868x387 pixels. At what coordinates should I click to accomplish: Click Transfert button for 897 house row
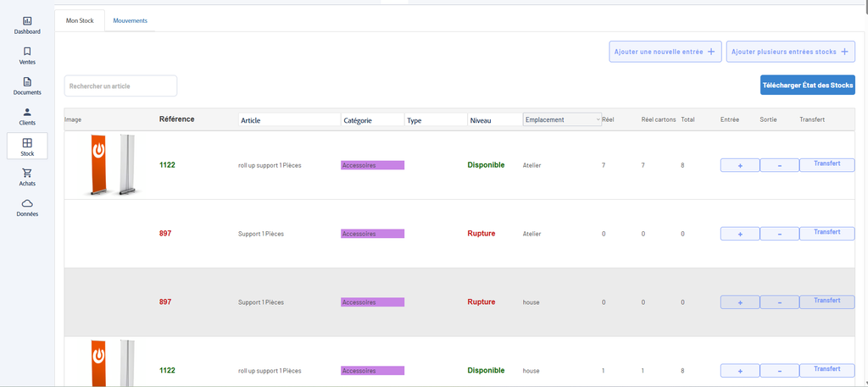827,301
